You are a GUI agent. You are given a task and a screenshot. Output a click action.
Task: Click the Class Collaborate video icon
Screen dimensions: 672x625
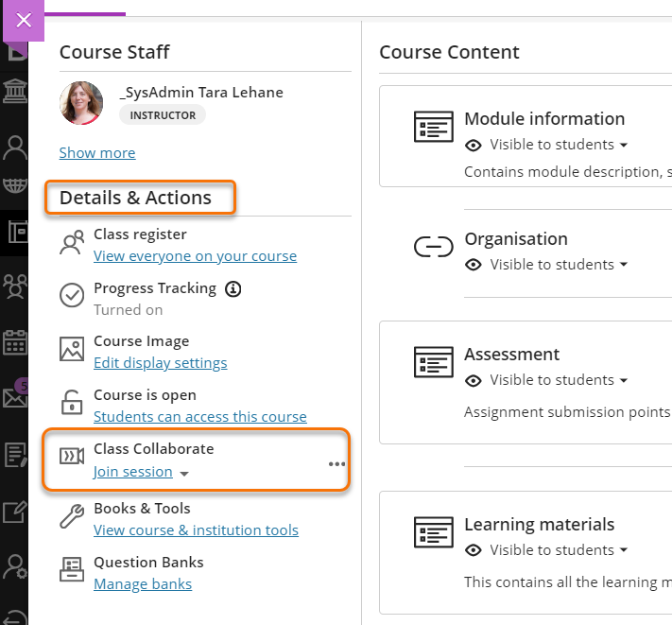pos(72,457)
